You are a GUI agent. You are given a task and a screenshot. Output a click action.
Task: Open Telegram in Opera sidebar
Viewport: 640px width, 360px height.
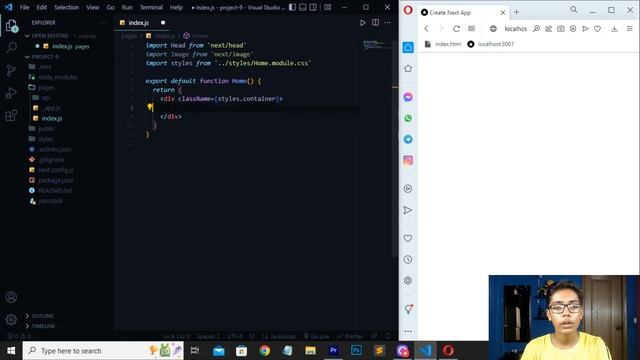coord(408,139)
